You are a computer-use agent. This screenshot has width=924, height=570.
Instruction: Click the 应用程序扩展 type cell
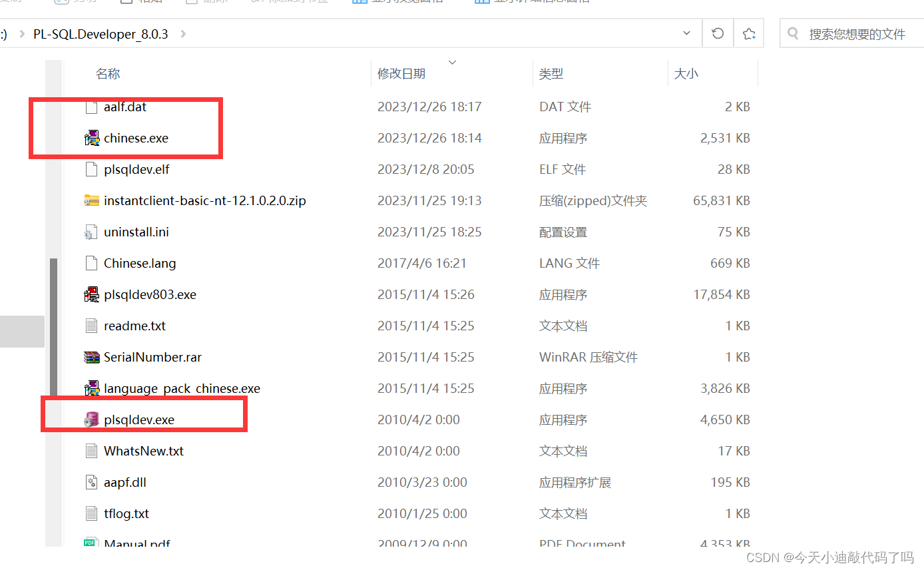pyautogui.click(x=575, y=482)
